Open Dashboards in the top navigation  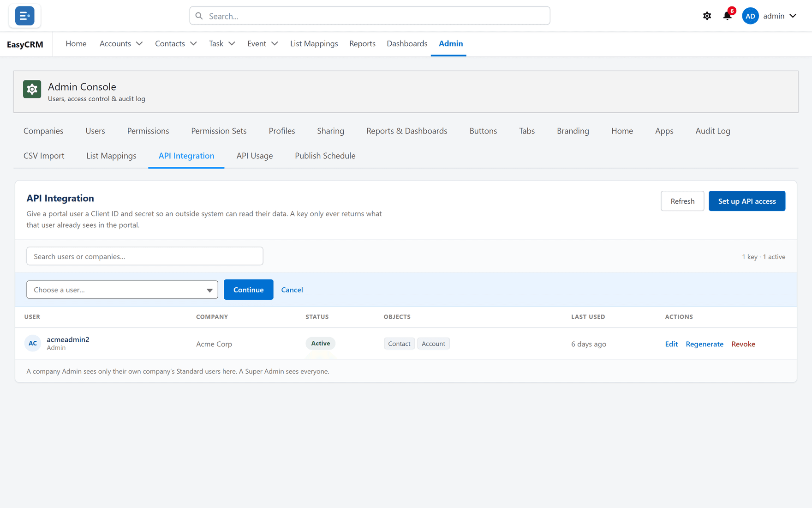(407, 43)
